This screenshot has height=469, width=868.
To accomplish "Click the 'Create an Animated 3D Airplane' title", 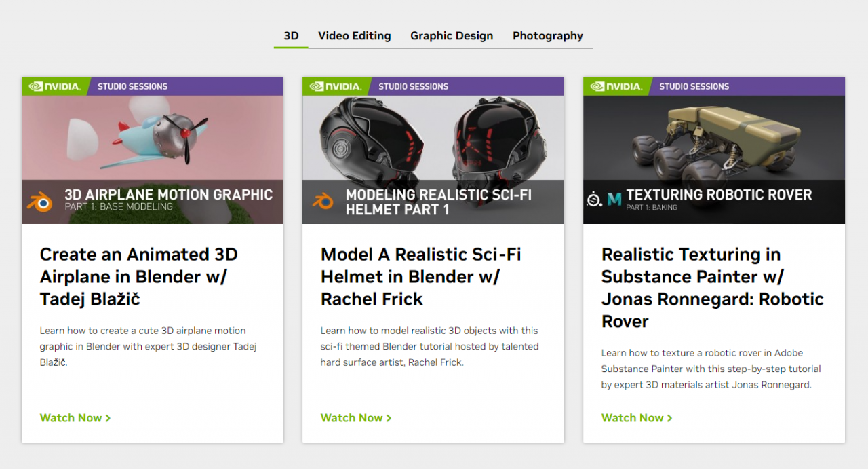I will 139,276.
